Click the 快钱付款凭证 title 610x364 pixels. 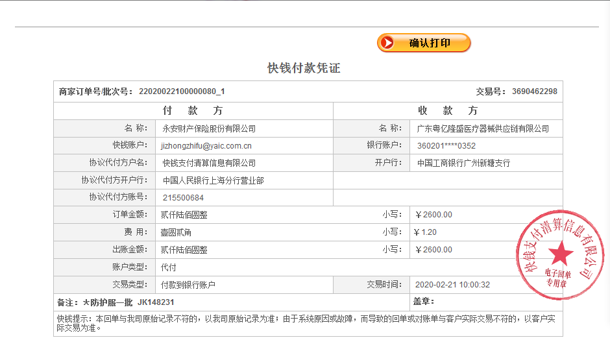[304, 68]
